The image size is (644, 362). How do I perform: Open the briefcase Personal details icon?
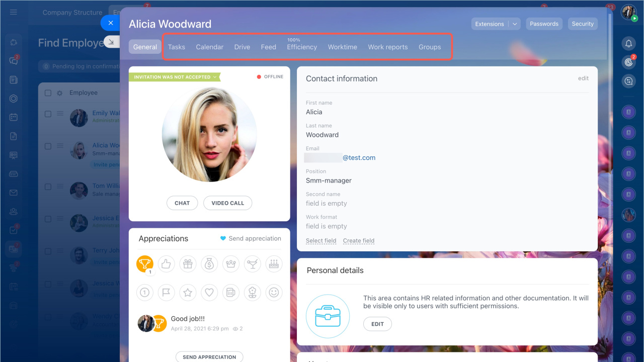pos(328,316)
